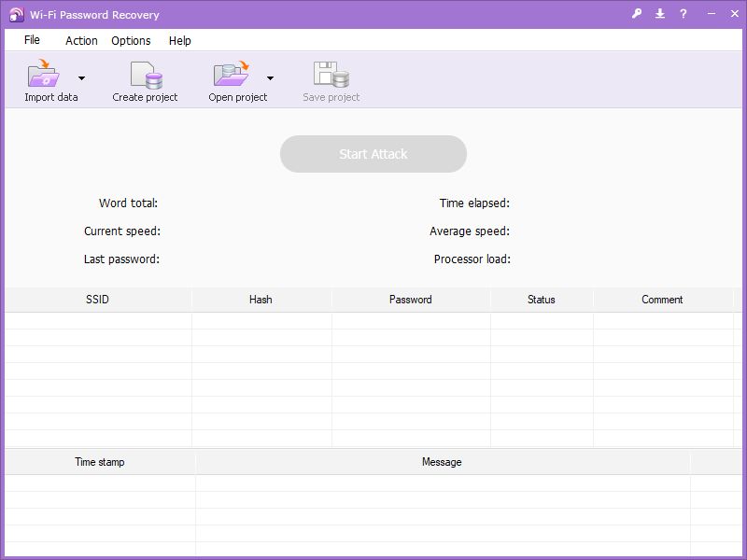The width and height of the screenshot is (747, 560).
Task: Click the disabled Save project icon
Action: [329, 73]
